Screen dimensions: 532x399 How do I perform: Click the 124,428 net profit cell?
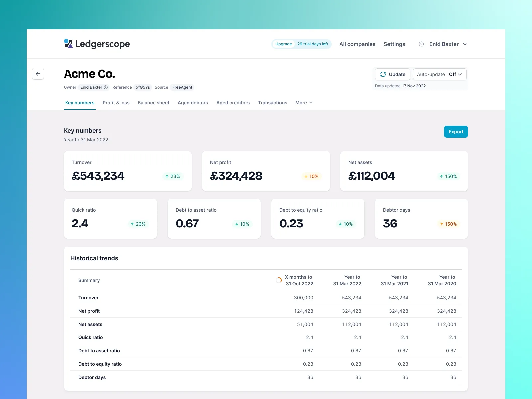(304, 311)
